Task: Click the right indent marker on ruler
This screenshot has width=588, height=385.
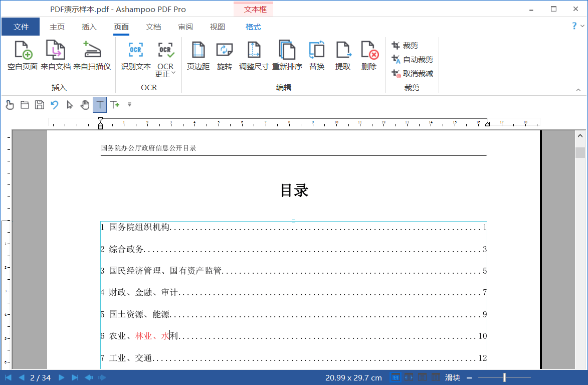Action: point(488,124)
